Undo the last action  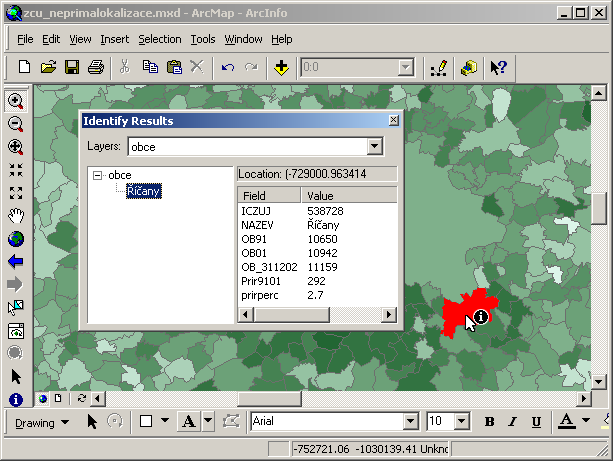tap(228, 67)
